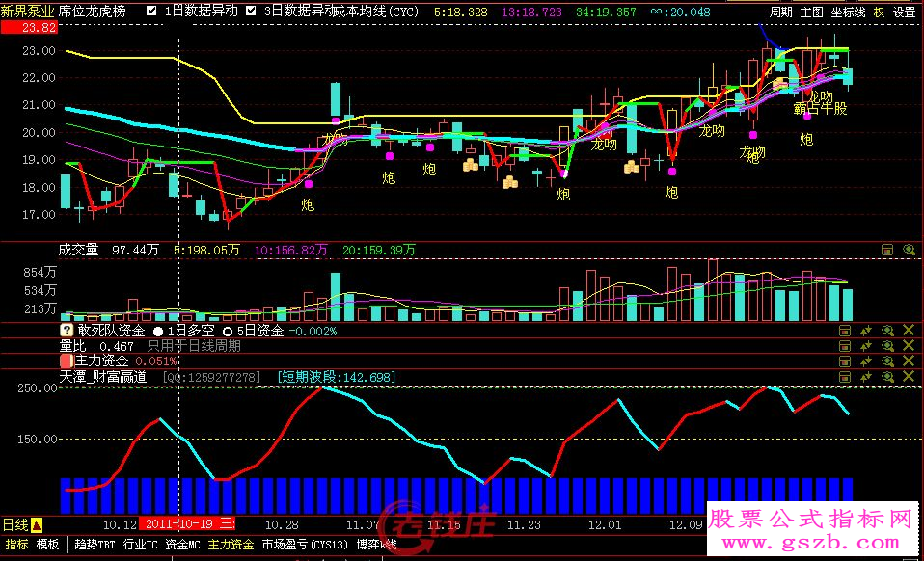Click the 23.82 red price label
This screenshot has width=924, height=561.
tap(30, 28)
